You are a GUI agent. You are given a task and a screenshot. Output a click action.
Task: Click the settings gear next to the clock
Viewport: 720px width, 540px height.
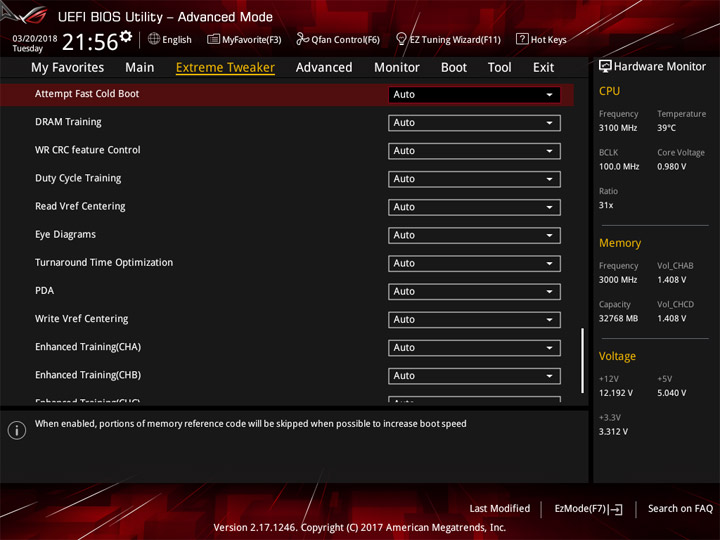(x=126, y=36)
